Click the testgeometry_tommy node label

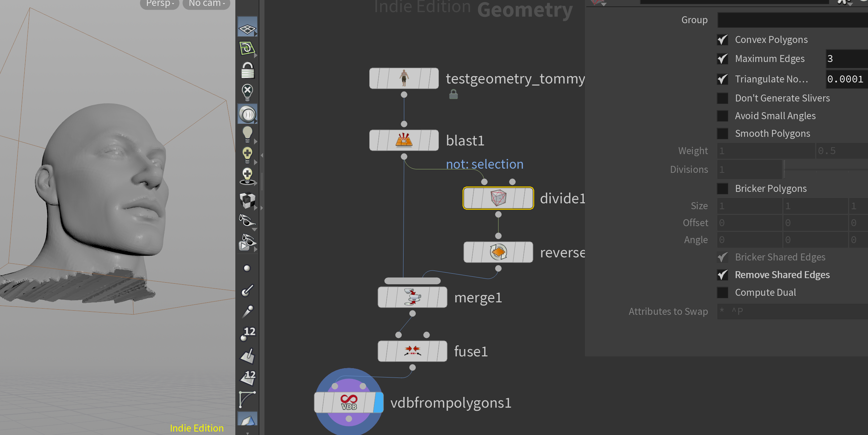coord(515,79)
